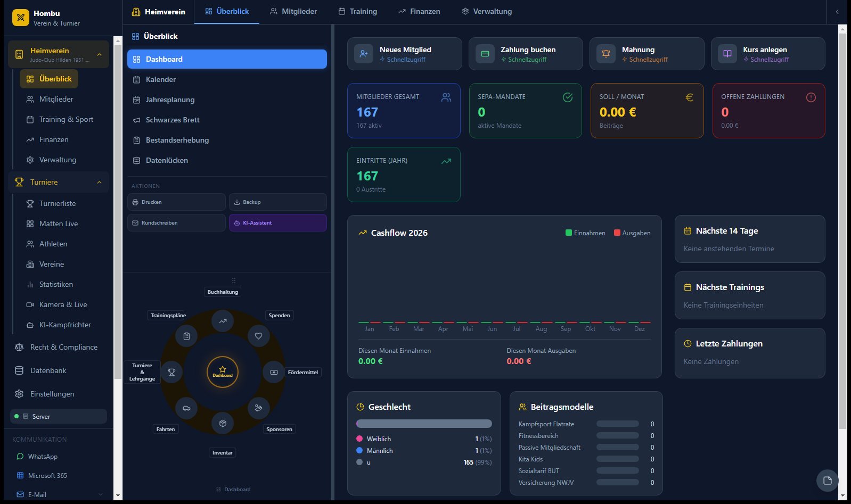This screenshot has width=851, height=504.
Task: Click the Offene Zahlungen alert icon
Action: click(x=811, y=97)
